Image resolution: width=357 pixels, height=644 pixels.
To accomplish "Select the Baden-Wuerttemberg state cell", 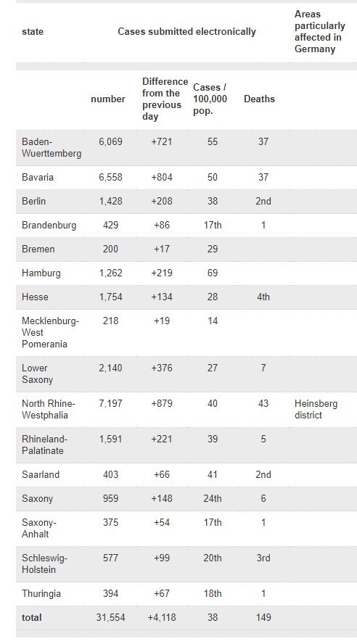I will [x=52, y=148].
